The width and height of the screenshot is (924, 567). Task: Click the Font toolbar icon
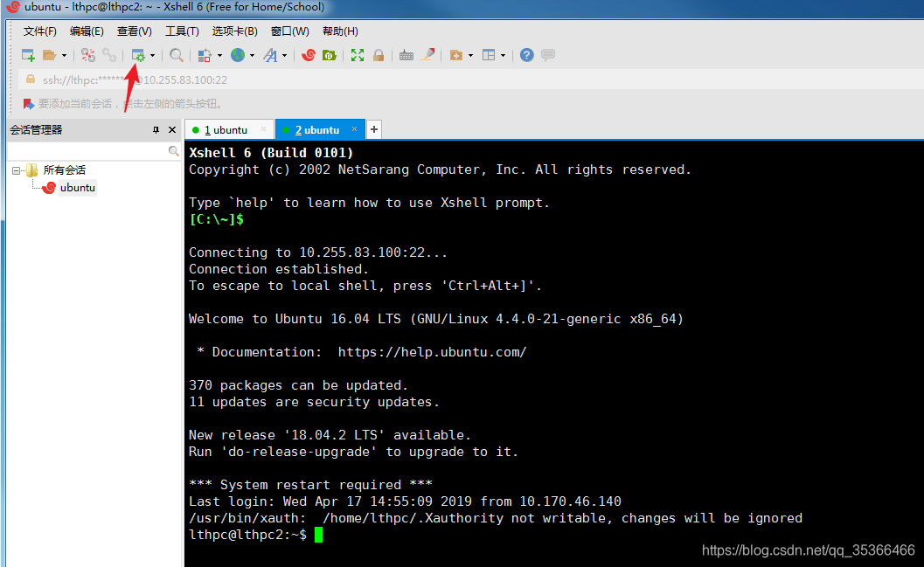[270, 55]
